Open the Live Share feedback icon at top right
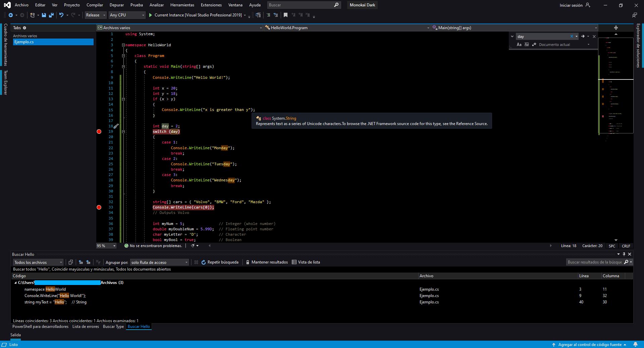 (634, 15)
